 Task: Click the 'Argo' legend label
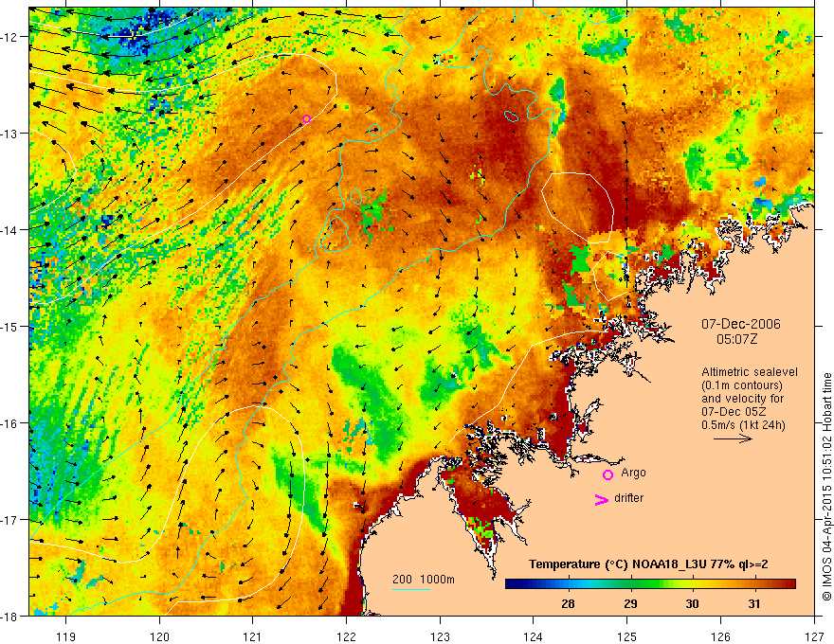click(x=633, y=473)
